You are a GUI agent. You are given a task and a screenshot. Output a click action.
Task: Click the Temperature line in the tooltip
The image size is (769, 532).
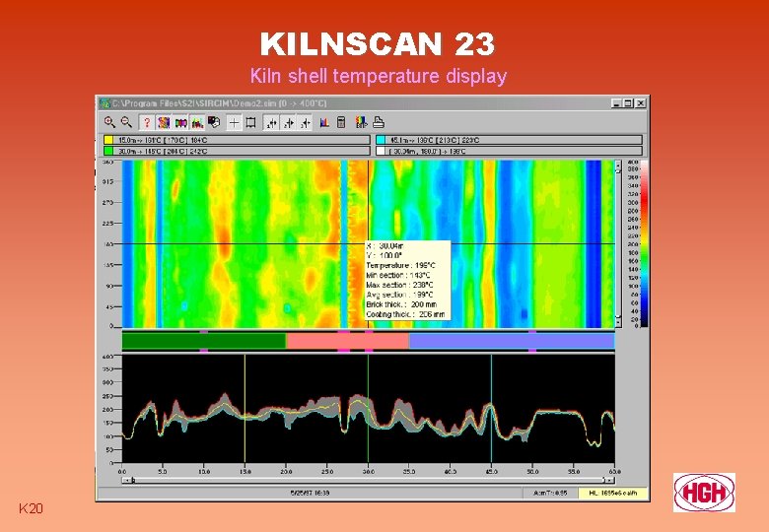[x=400, y=266]
